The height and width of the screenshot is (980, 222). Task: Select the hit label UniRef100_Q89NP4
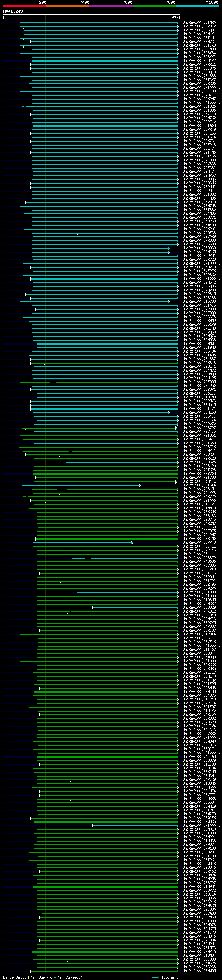(x=199, y=875)
